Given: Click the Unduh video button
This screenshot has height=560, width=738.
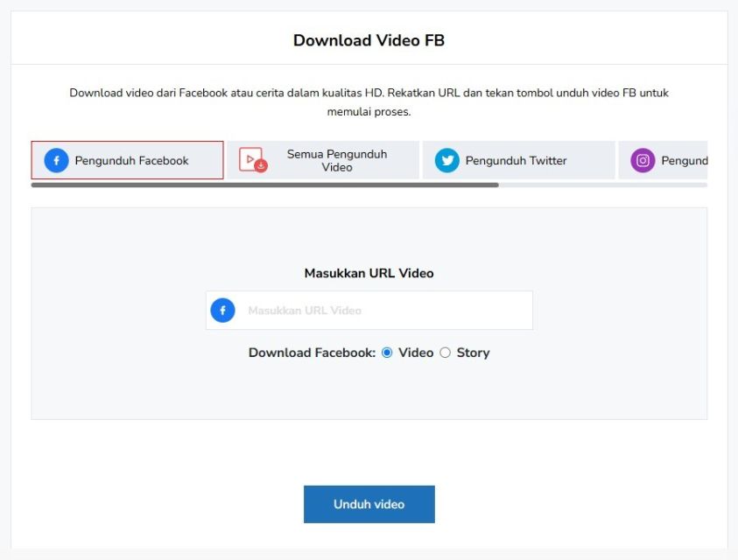Looking at the screenshot, I should 369,504.
